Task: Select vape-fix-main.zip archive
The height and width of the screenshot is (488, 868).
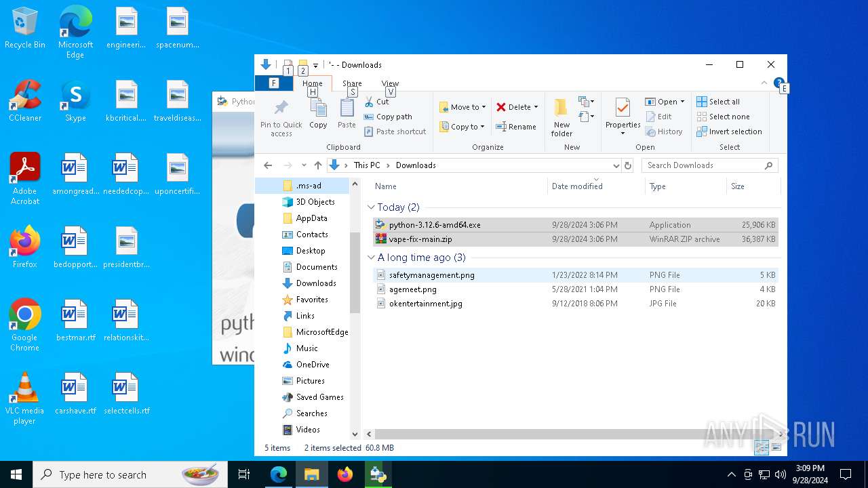Action: (576, 239)
